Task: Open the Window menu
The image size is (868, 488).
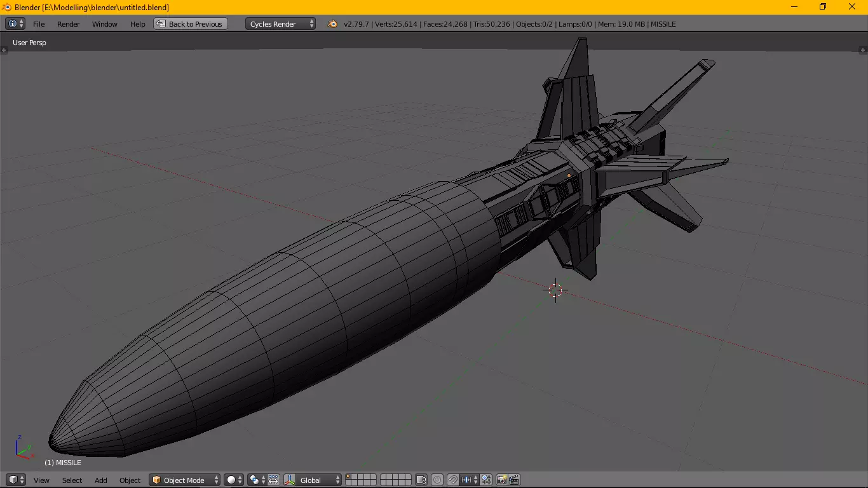Action: (x=105, y=24)
